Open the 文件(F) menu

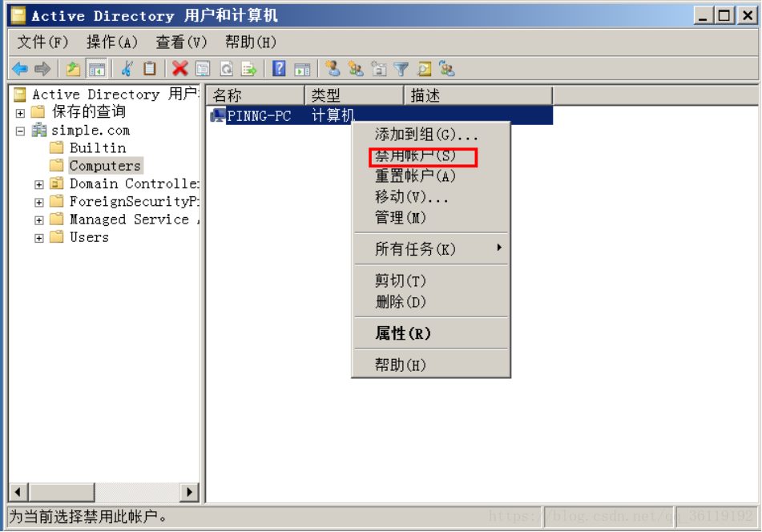pos(42,42)
